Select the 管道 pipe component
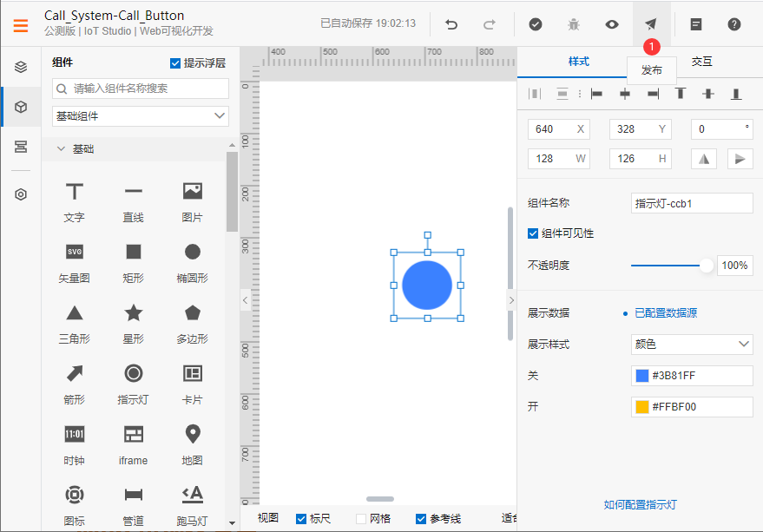The height and width of the screenshot is (532, 763). pos(134,506)
